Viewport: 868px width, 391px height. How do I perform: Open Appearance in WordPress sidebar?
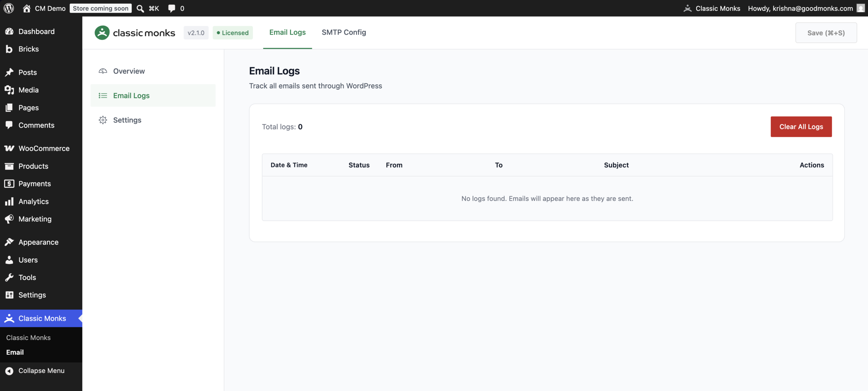click(x=41, y=242)
